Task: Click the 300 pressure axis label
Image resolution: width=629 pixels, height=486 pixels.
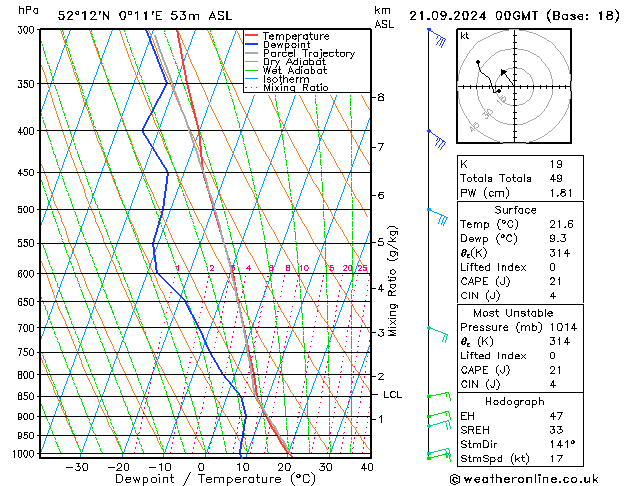Action: (x=26, y=30)
